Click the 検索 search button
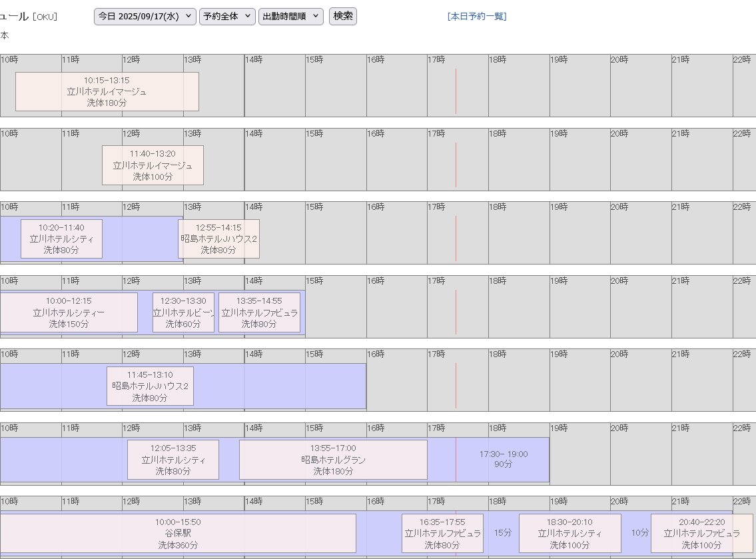The height and width of the screenshot is (559, 756). pyautogui.click(x=343, y=16)
